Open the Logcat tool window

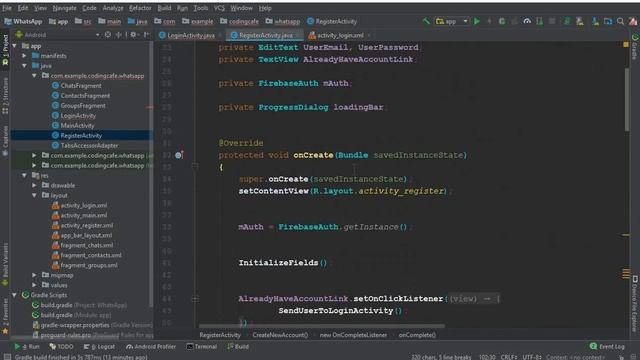click(x=100, y=347)
